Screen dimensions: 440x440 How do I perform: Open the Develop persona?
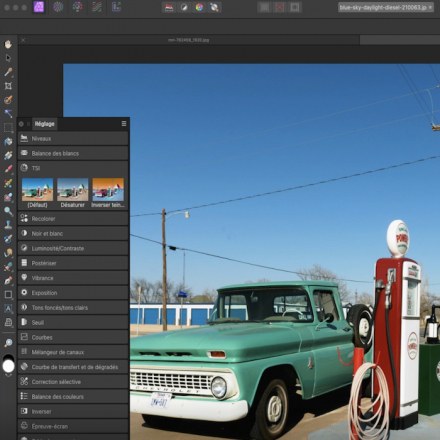pyautogui.click(x=78, y=7)
